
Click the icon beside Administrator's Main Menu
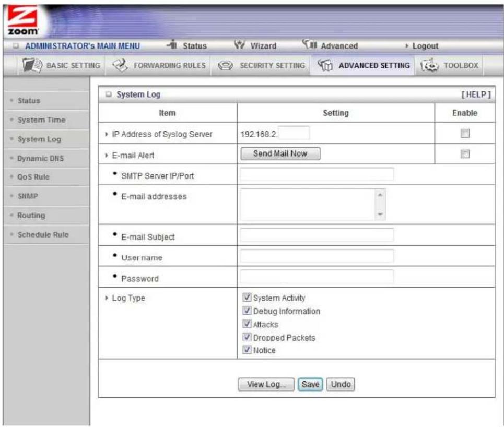(x=16, y=45)
